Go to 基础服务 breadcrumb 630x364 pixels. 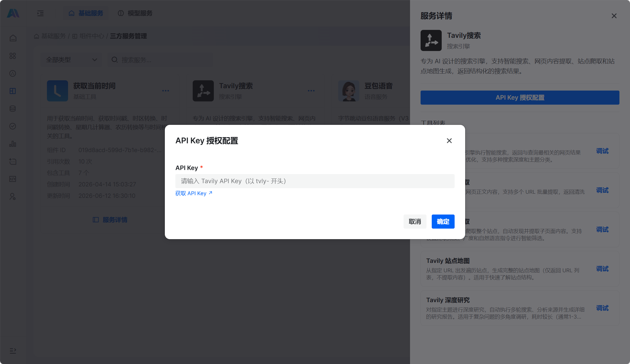coord(50,36)
